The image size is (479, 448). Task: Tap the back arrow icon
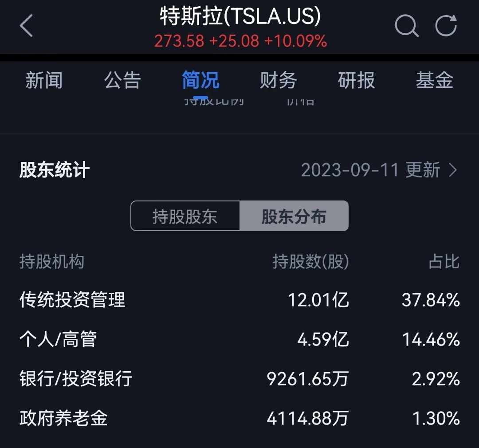(x=27, y=25)
